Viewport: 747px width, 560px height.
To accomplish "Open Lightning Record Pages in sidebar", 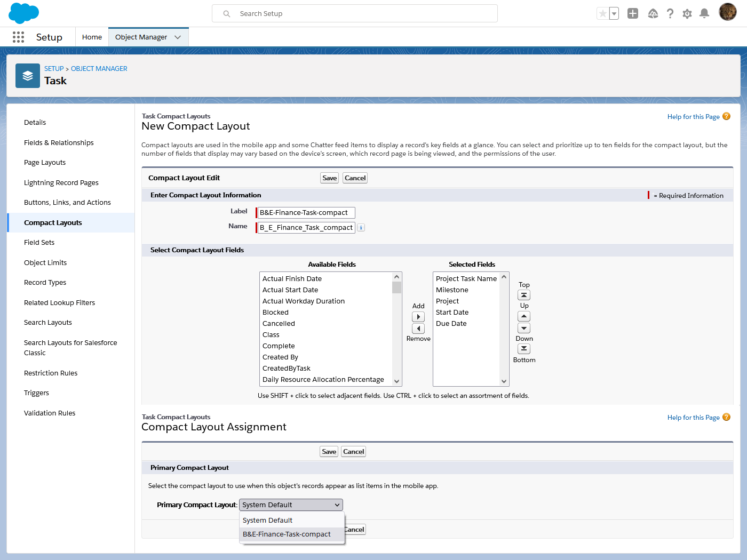I will pos(61,183).
